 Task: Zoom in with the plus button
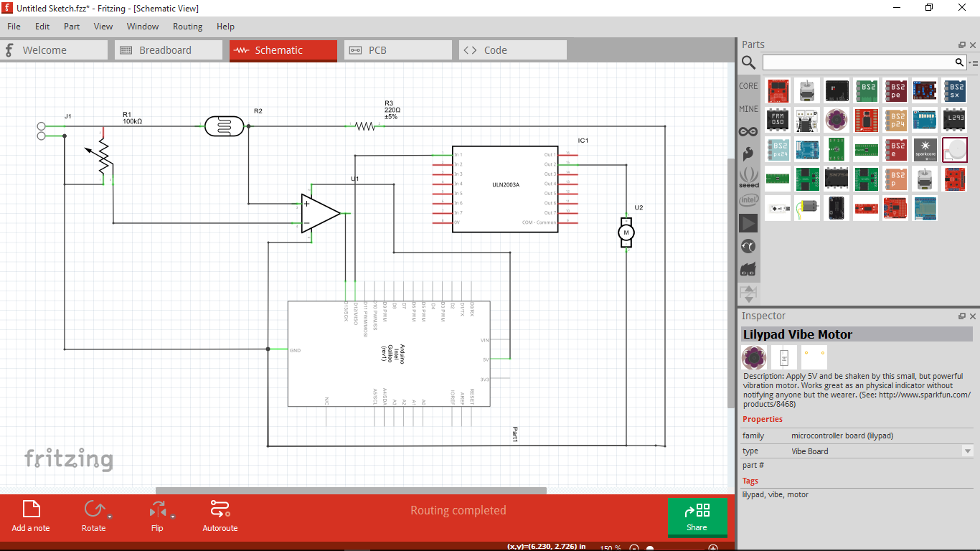click(713, 548)
